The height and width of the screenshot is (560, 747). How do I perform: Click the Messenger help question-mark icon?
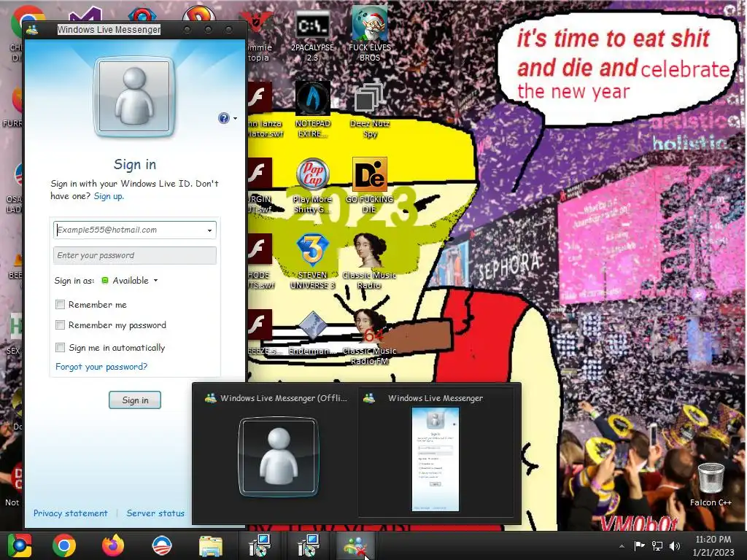click(x=223, y=118)
